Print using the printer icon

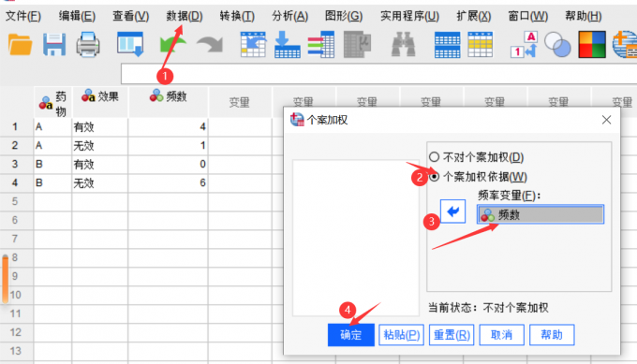(88, 45)
